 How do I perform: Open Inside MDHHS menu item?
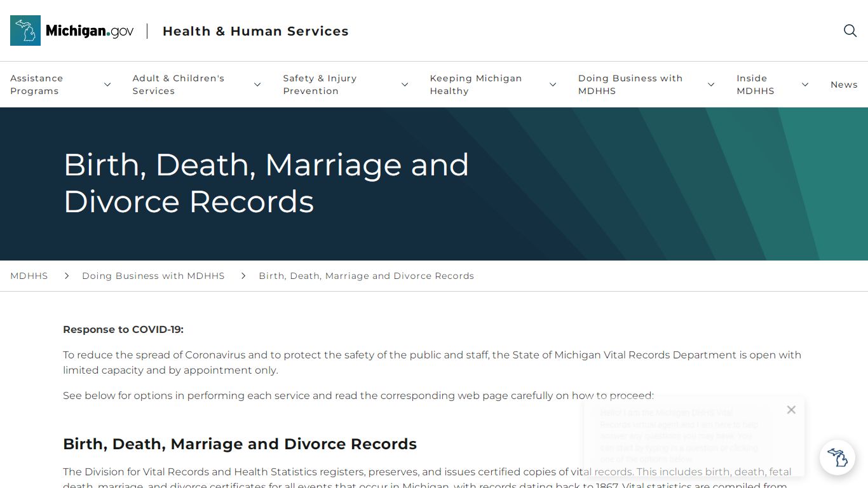click(756, 85)
